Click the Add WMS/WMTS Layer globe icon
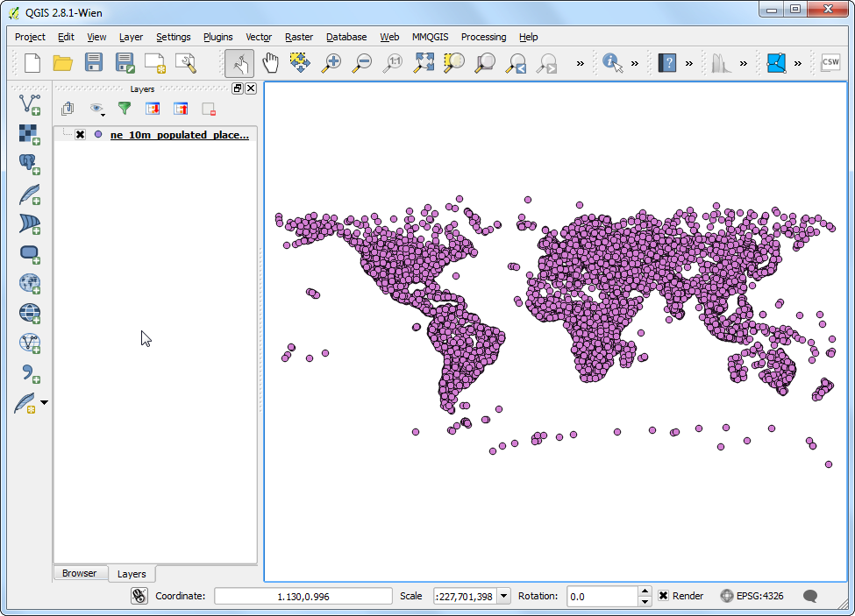 (x=30, y=284)
